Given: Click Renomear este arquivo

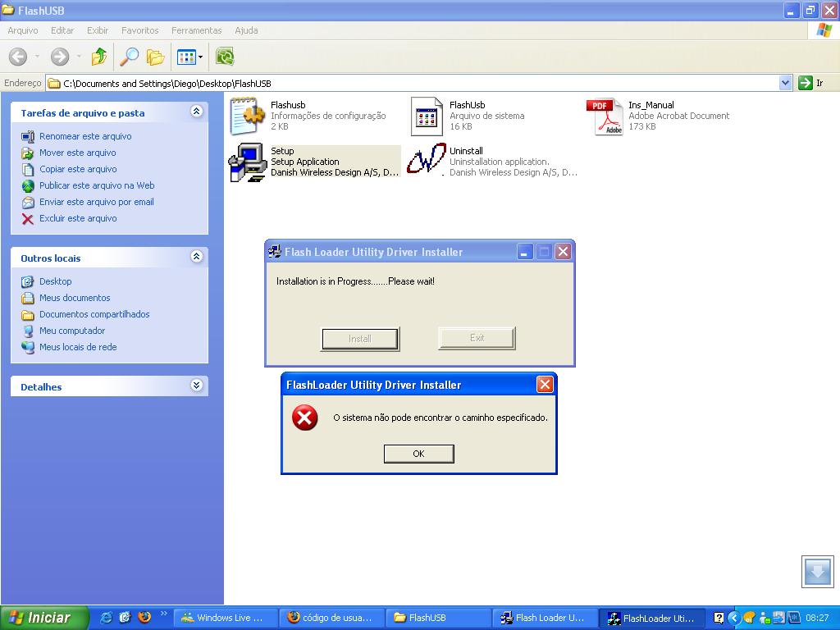Looking at the screenshot, I should 85,136.
